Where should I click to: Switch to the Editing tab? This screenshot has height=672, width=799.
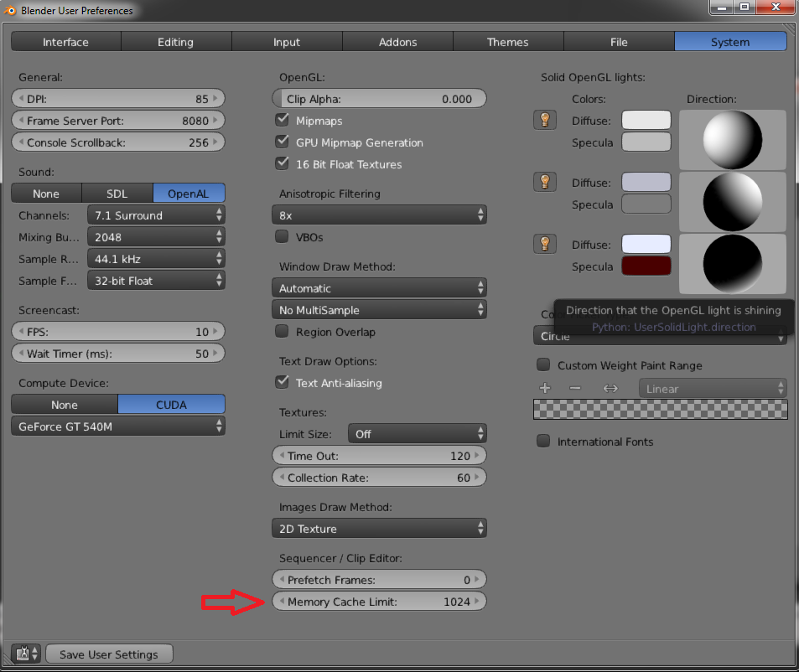pyautogui.click(x=176, y=42)
